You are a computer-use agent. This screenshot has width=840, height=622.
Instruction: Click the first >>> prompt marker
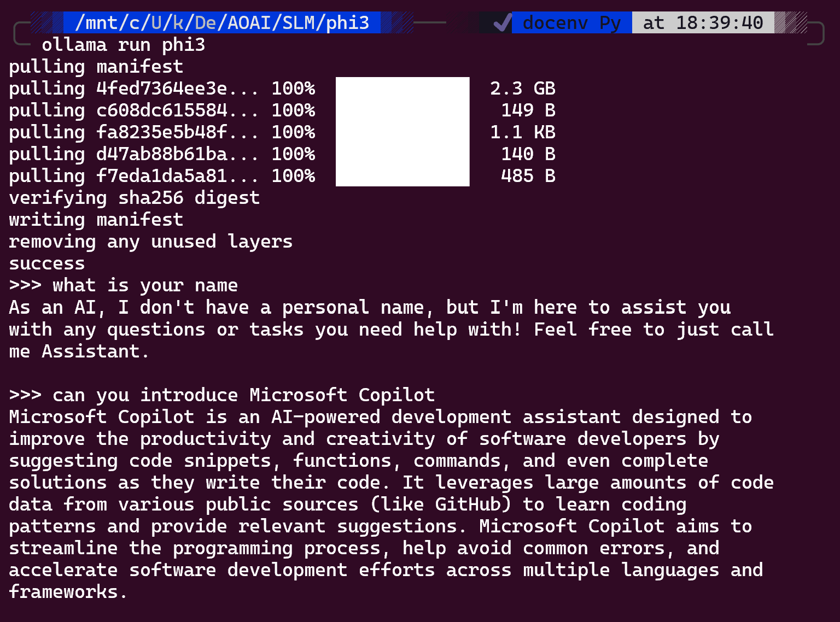pyautogui.click(x=25, y=286)
